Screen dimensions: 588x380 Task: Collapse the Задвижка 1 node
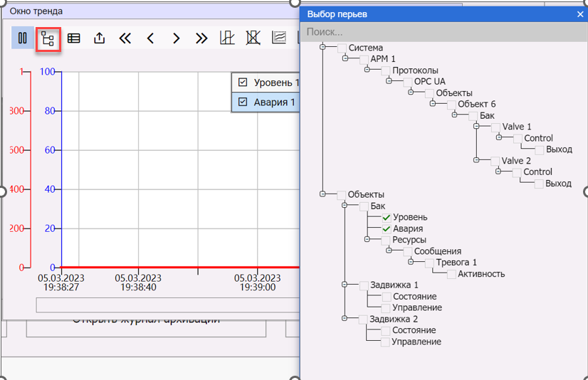[x=345, y=285]
